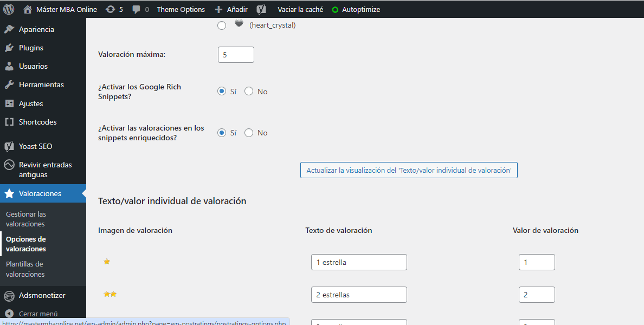The width and height of the screenshot is (644, 325).
Task: Click the 'Texto de valoración' column header
Action: click(338, 230)
